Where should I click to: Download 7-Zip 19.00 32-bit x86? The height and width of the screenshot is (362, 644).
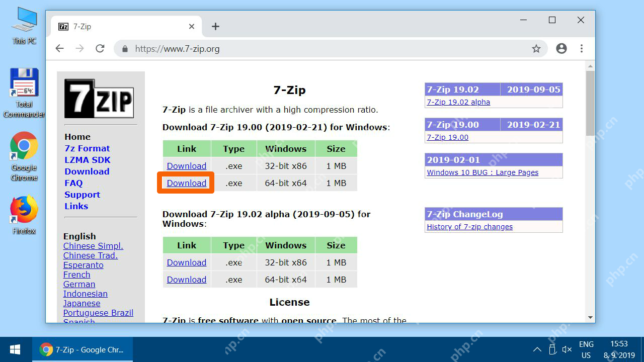pyautogui.click(x=187, y=166)
